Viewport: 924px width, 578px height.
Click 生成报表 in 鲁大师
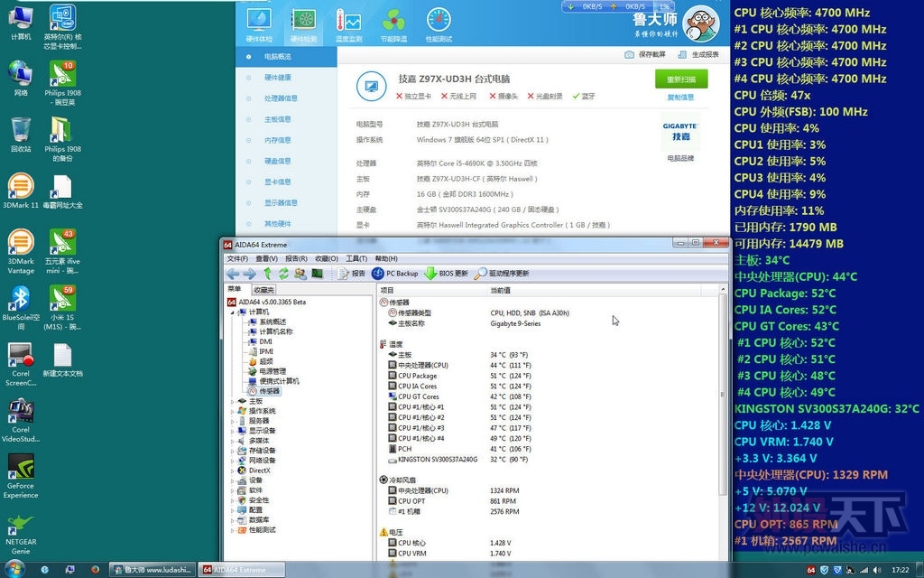(698, 54)
